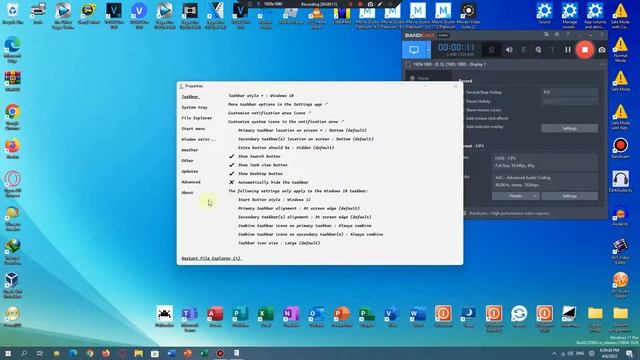640x360 pixels.
Task: Open the PowerPoint desktop shortcut
Action: (x=342, y=317)
